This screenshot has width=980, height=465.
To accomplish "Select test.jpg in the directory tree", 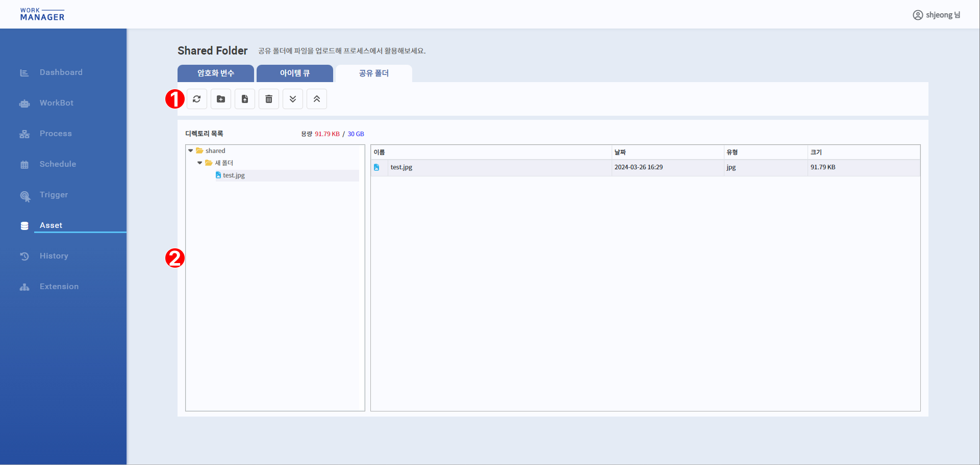I will pos(234,175).
